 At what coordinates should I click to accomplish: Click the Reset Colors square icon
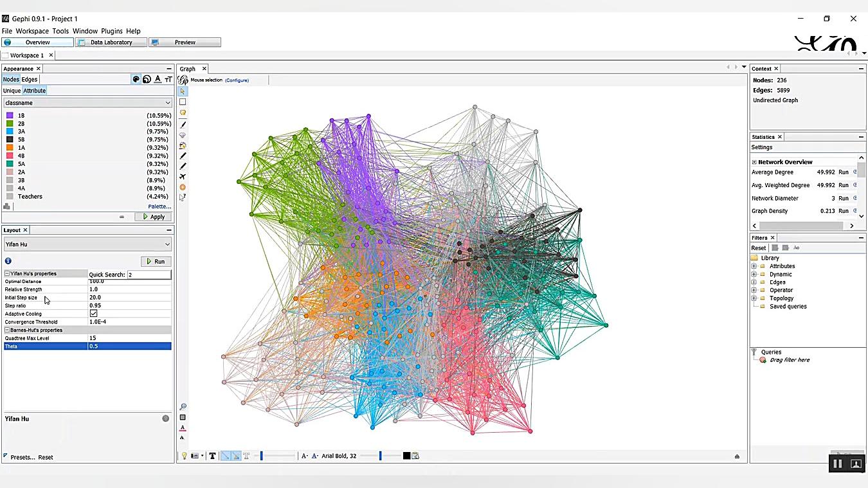pos(183,417)
